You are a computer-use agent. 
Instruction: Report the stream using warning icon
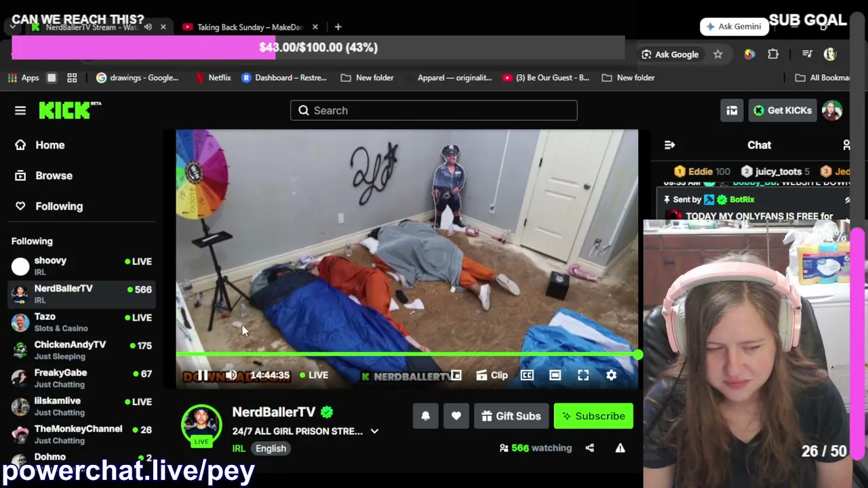(x=620, y=448)
